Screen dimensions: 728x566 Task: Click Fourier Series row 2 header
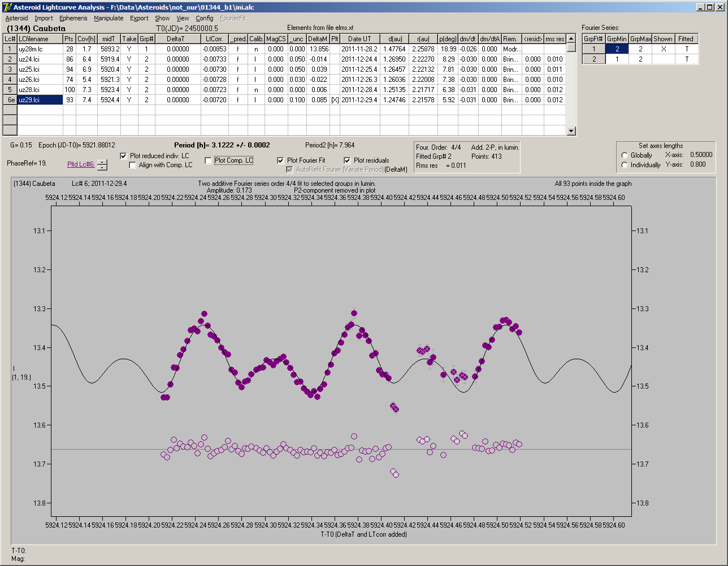point(594,59)
